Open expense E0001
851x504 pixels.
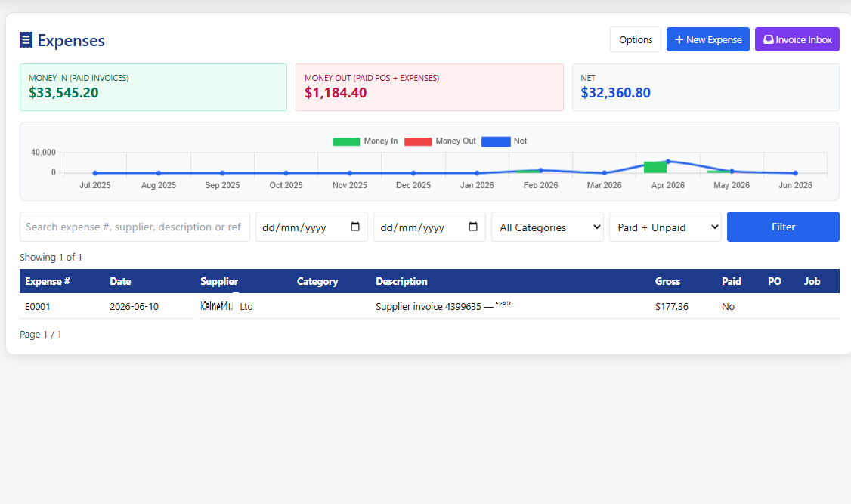[x=38, y=307]
